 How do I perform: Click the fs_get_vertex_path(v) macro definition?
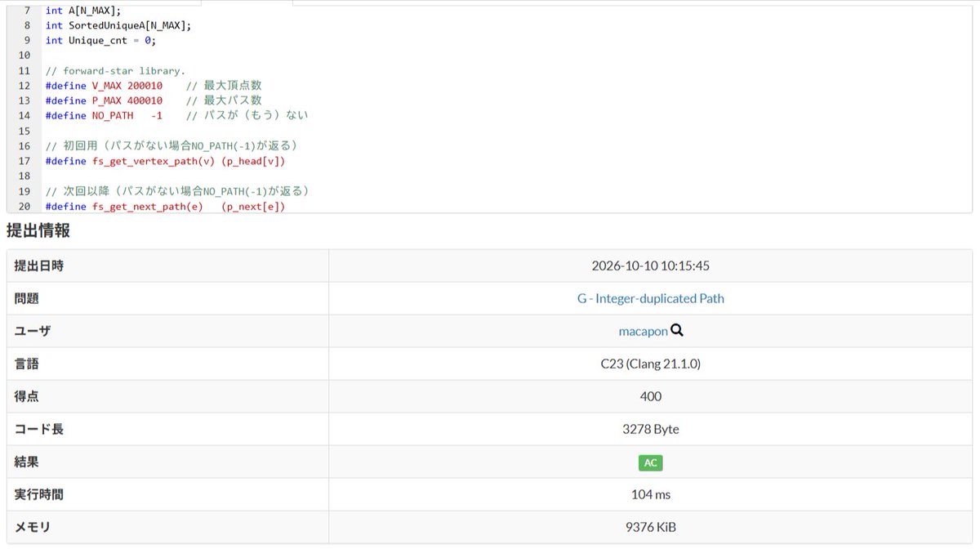coord(166,161)
